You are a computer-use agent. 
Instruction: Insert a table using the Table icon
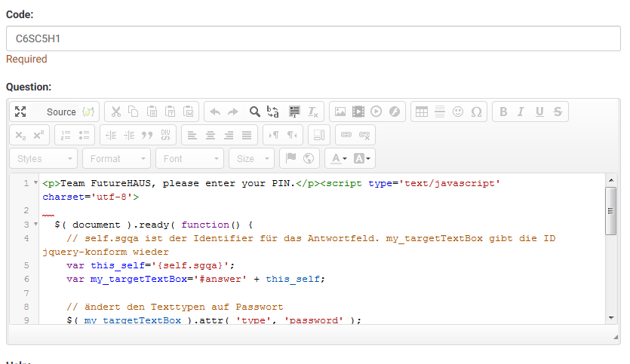pyautogui.click(x=422, y=112)
